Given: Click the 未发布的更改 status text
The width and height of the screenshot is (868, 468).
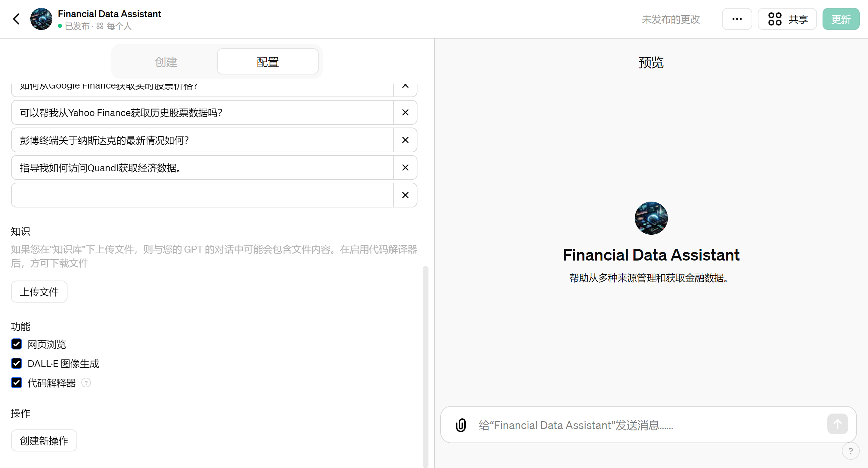Looking at the screenshot, I should (671, 19).
